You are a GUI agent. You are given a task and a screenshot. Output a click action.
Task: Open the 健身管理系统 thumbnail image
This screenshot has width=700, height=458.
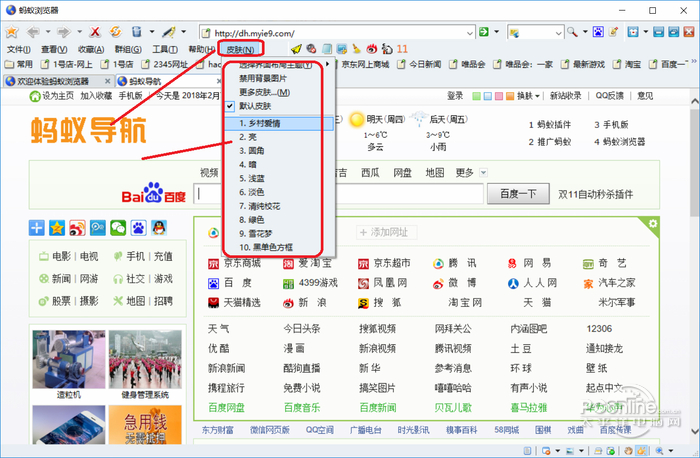[x=145, y=359]
